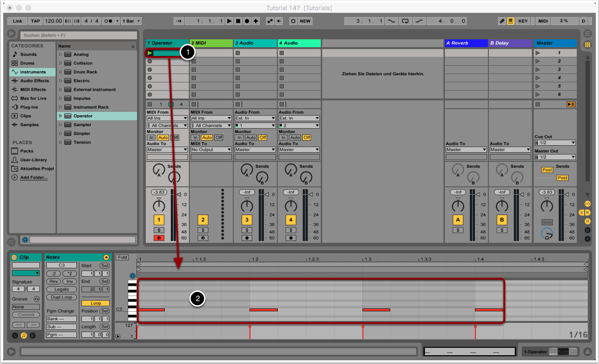The width and height of the screenshot is (599, 364).
Task: Click the Legato button
Action: point(62,290)
